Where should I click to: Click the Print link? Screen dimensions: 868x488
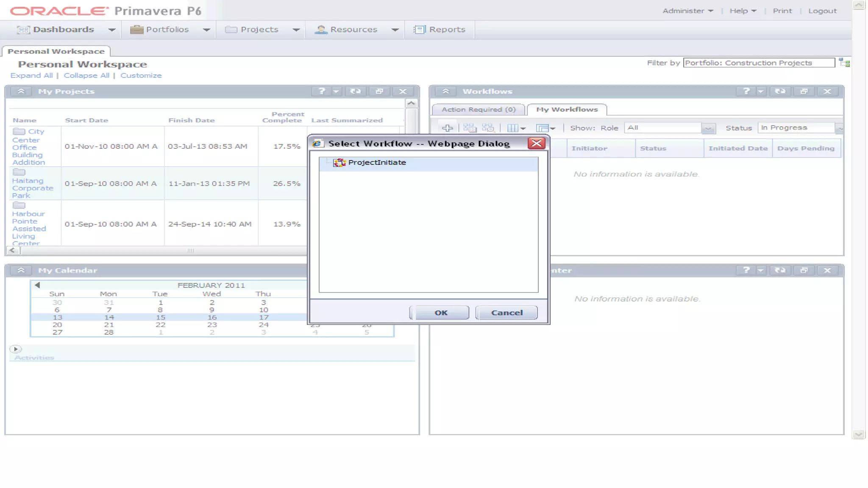(x=782, y=11)
